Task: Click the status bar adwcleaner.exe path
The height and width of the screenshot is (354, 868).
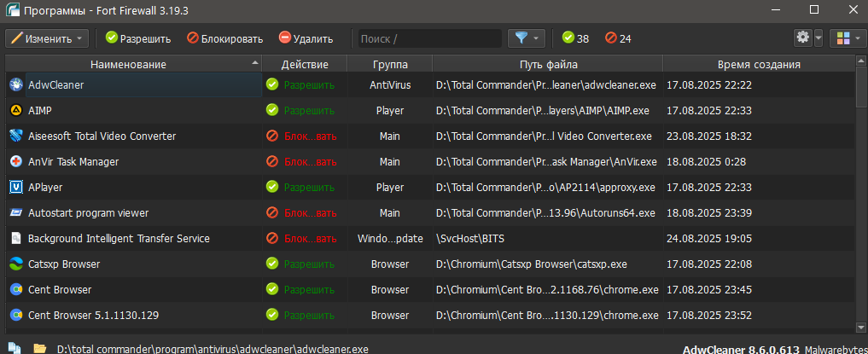Action: (213, 349)
